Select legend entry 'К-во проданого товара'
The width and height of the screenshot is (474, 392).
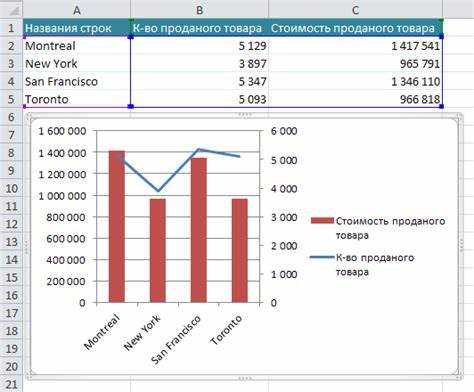click(x=362, y=265)
